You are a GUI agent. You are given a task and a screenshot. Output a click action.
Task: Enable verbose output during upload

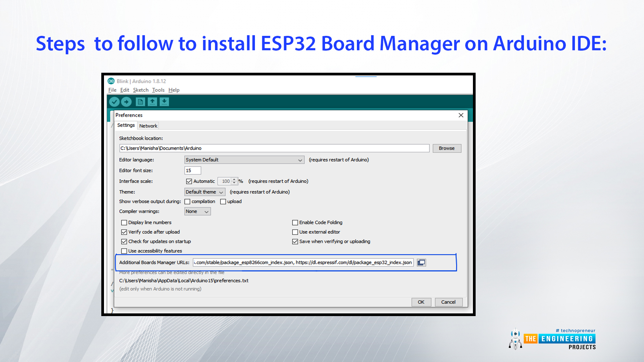[223, 202]
